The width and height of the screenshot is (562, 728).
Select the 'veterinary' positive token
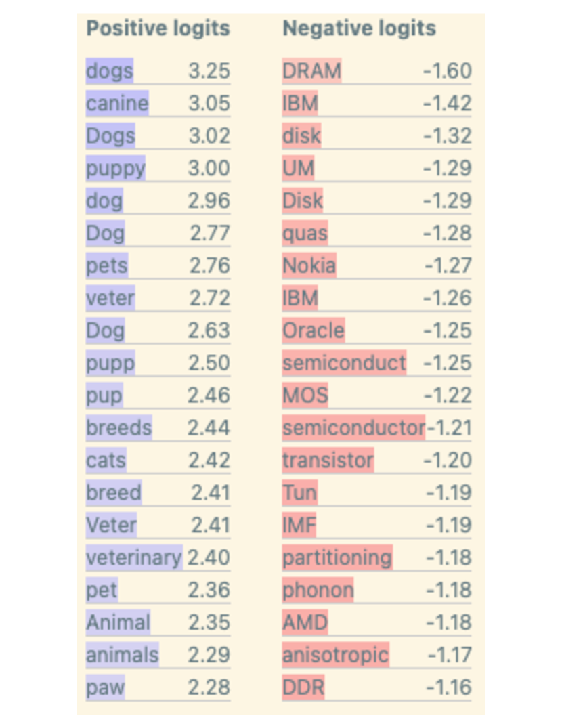(x=134, y=558)
